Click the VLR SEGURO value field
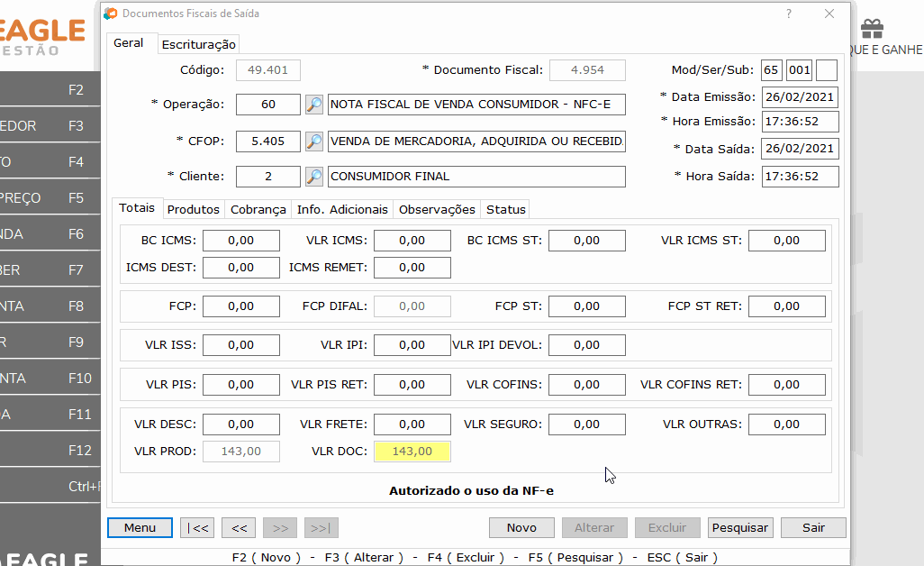Image resolution: width=924 pixels, height=566 pixels. (587, 424)
